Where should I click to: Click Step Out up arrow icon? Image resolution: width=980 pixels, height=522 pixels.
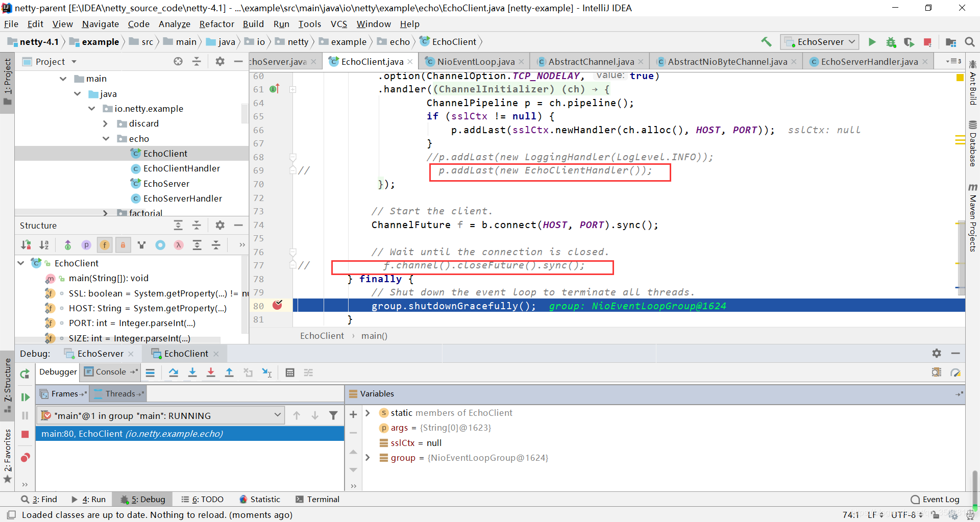click(229, 372)
